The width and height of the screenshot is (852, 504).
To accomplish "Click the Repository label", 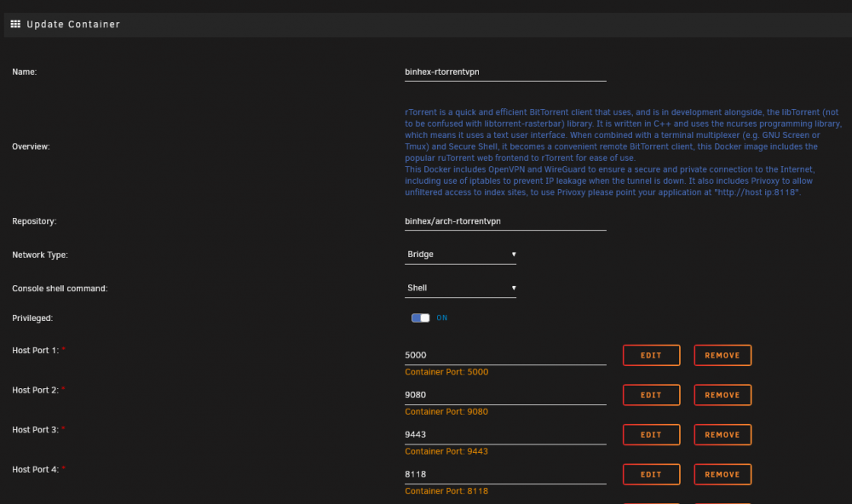I will 34,221.
